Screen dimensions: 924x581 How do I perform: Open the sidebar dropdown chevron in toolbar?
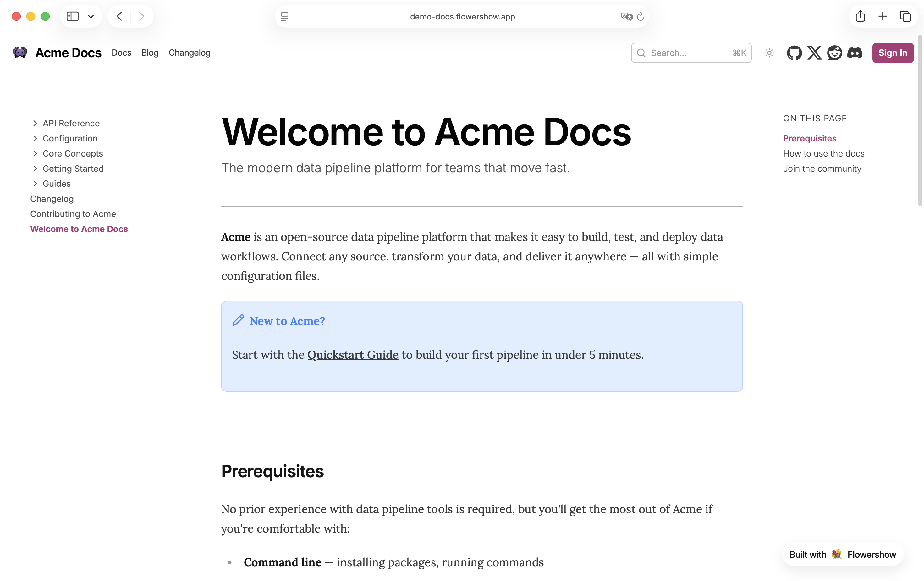pyautogui.click(x=91, y=16)
